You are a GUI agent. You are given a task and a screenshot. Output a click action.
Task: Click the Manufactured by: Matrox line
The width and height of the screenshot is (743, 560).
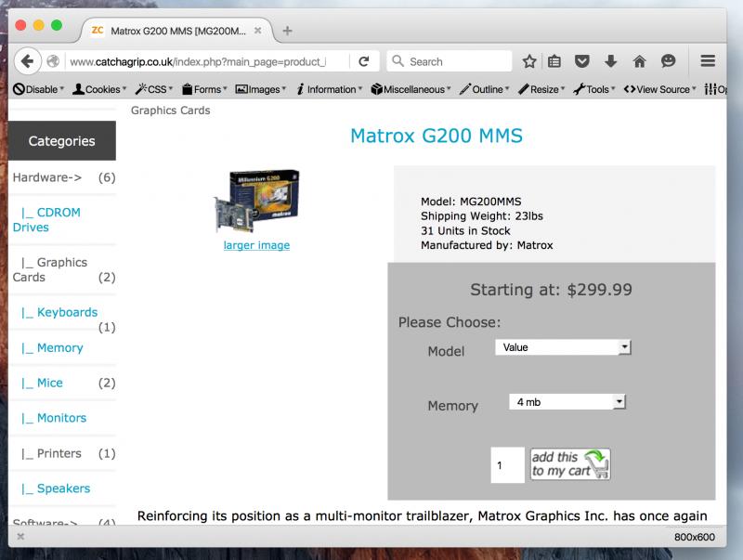pyautogui.click(x=487, y=245)
